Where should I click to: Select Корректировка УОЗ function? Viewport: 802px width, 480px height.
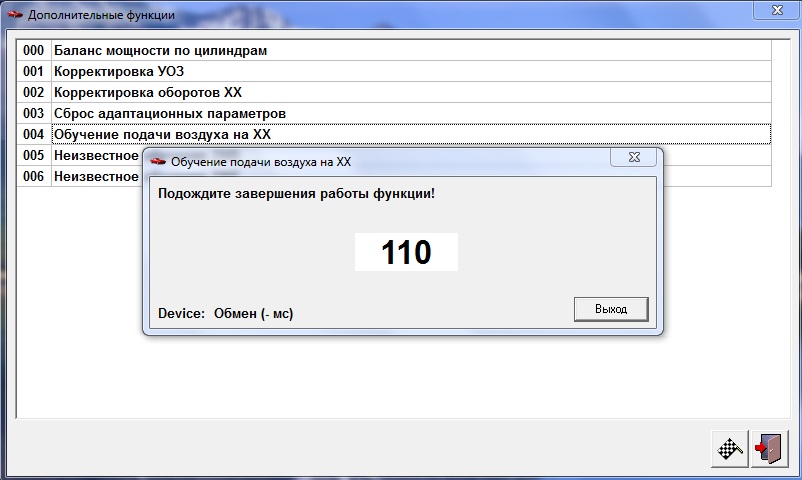click(118, 71)
